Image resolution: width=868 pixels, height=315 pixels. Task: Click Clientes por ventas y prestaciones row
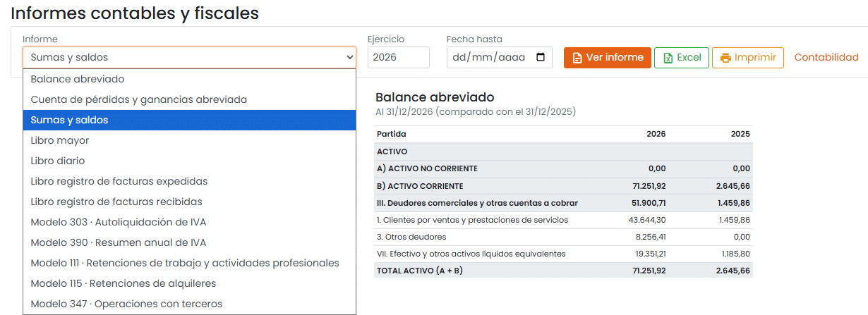(x=563, y=220)
